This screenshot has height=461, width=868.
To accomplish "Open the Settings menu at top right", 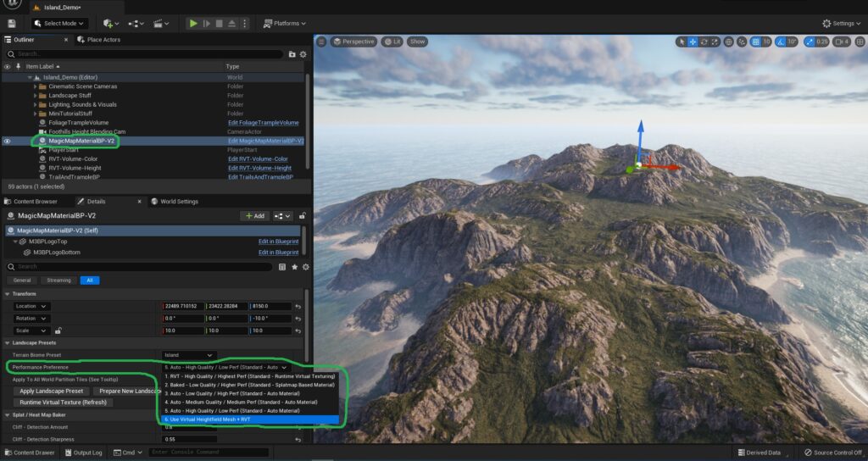I will click(x=842, y=23).
